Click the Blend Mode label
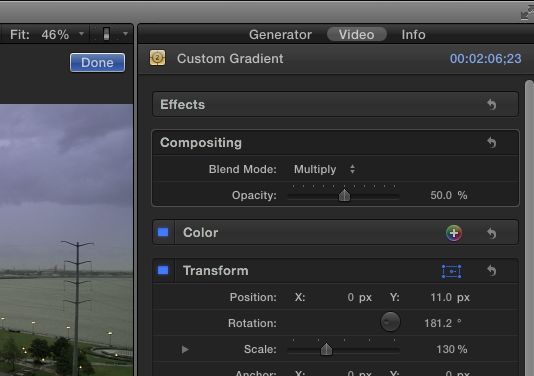Image resolution: width=534 pixels, height=376 pixels. [242, 169]
